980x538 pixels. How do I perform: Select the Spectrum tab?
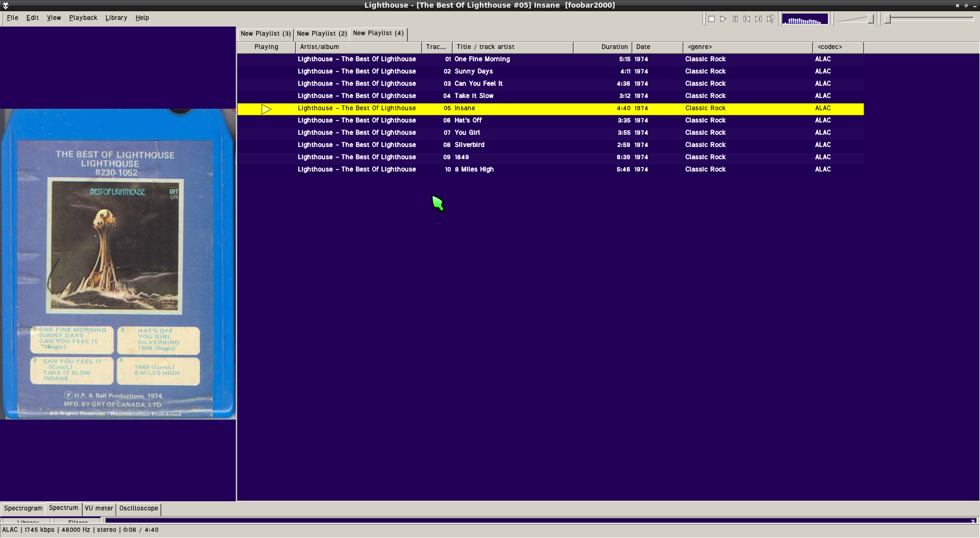click(x=64, y=508)
